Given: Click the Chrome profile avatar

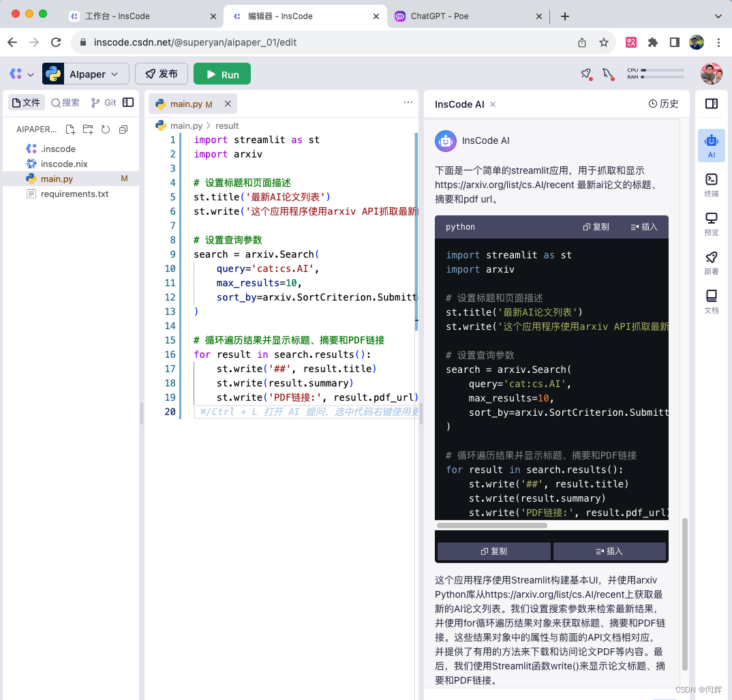Looking at the screenshot, I should coord(696,42).
